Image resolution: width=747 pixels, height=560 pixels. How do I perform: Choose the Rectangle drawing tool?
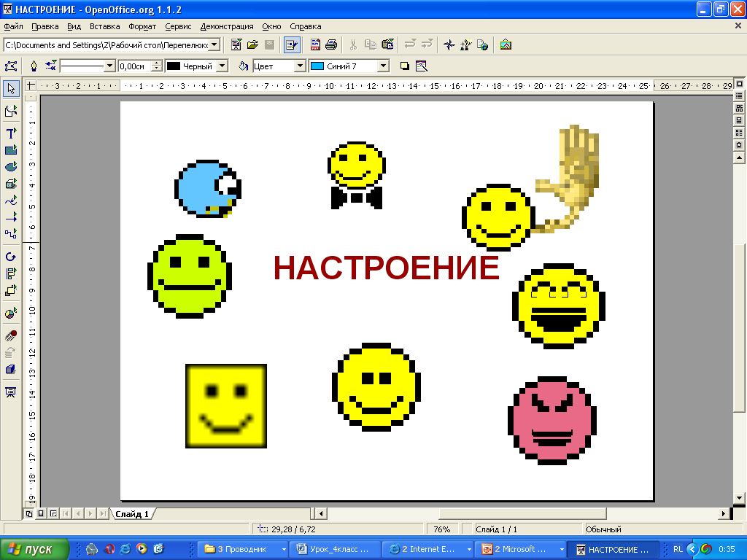point(11,150)
